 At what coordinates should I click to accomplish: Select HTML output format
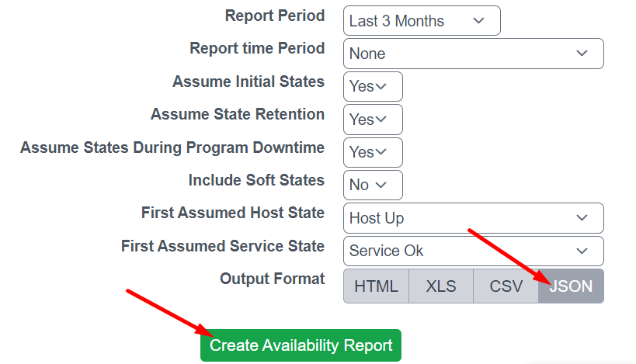pos(376,286)
